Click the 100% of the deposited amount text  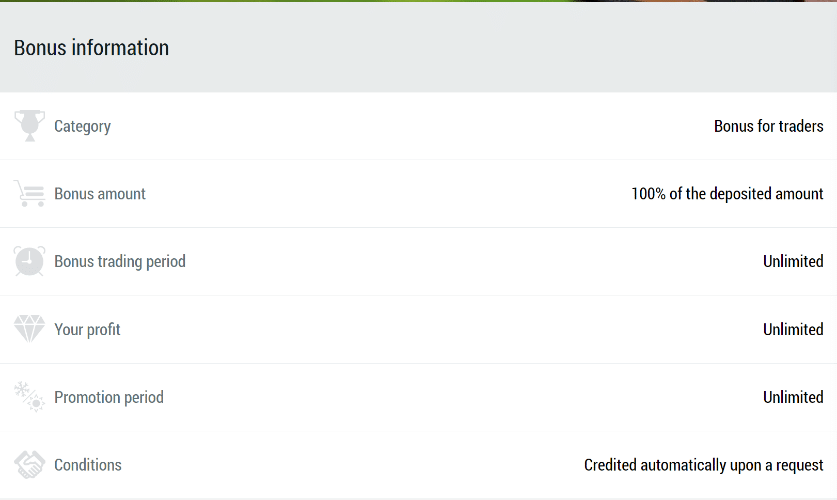[x=727, y=194]
